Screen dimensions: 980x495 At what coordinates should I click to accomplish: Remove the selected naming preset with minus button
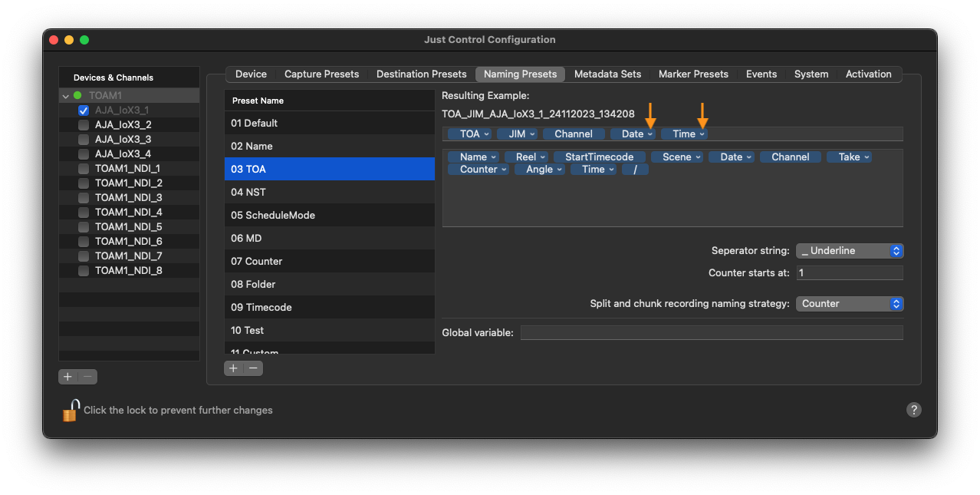coord(253,368)
